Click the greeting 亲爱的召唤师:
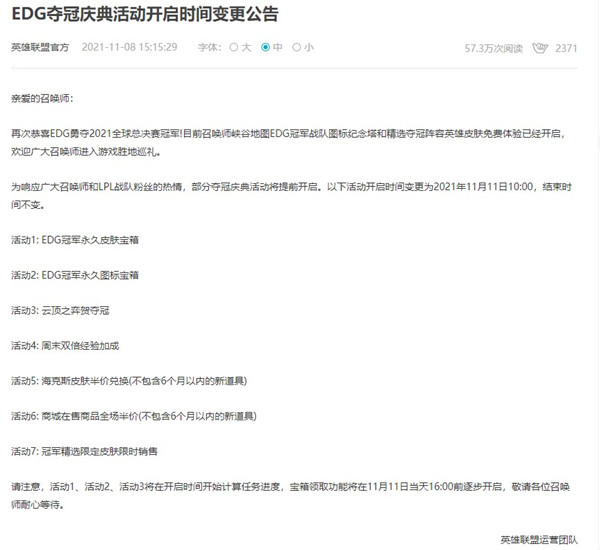The image size is (600, 550). click(x=42, y=99)
